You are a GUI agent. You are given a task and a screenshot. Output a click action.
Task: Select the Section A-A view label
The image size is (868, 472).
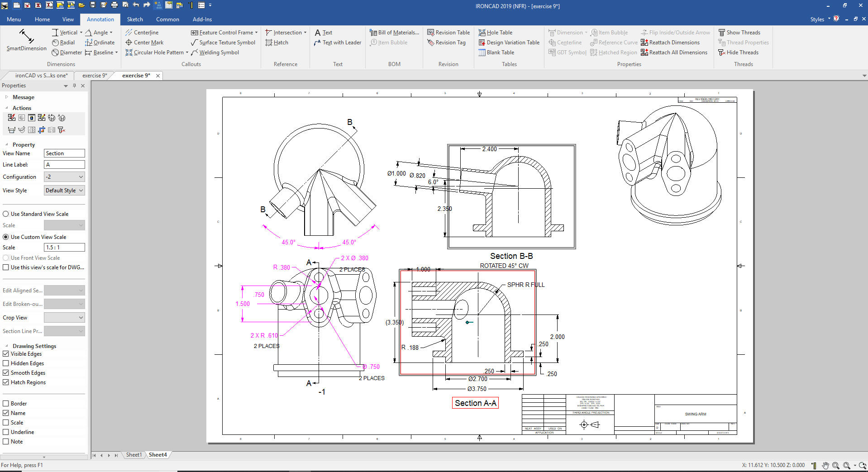(x=475, y=403)
